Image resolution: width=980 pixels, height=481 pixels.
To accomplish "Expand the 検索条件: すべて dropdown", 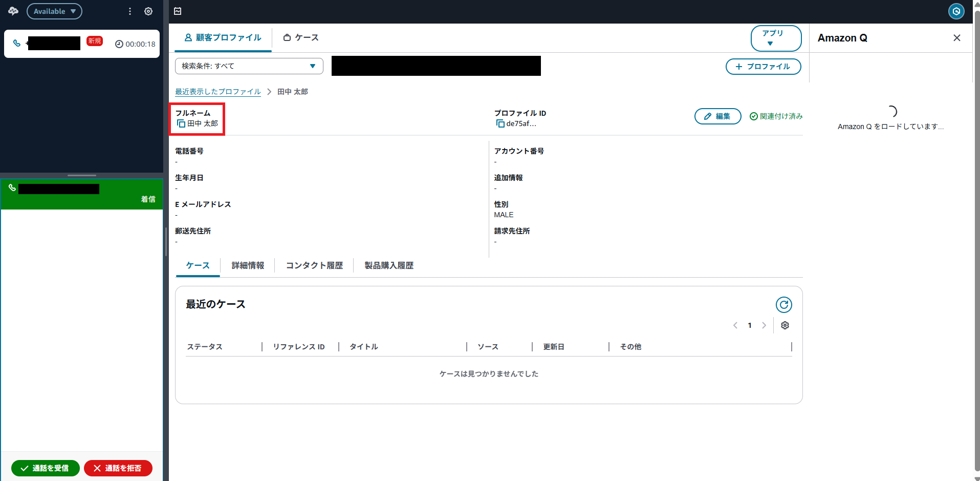I will point(249,66).
